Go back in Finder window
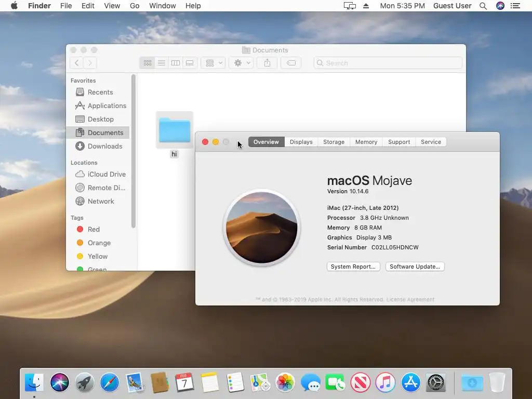532x399 pixels. click(77, 63)
